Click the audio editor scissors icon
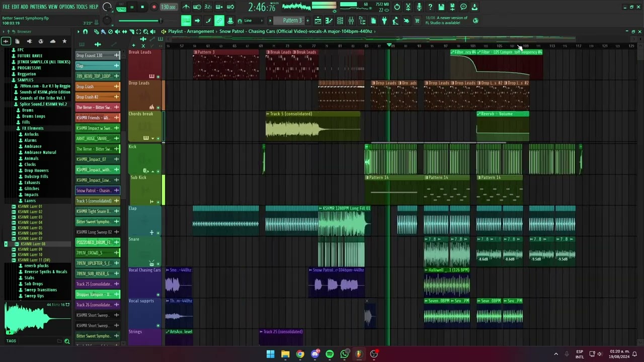This screenshot has width=644, height=362. point(408,7)
